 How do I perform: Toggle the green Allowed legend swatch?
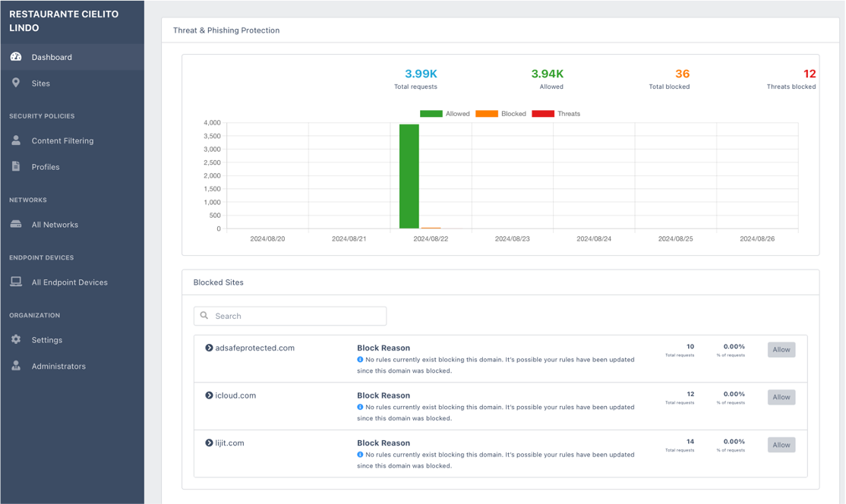[431, 114]
